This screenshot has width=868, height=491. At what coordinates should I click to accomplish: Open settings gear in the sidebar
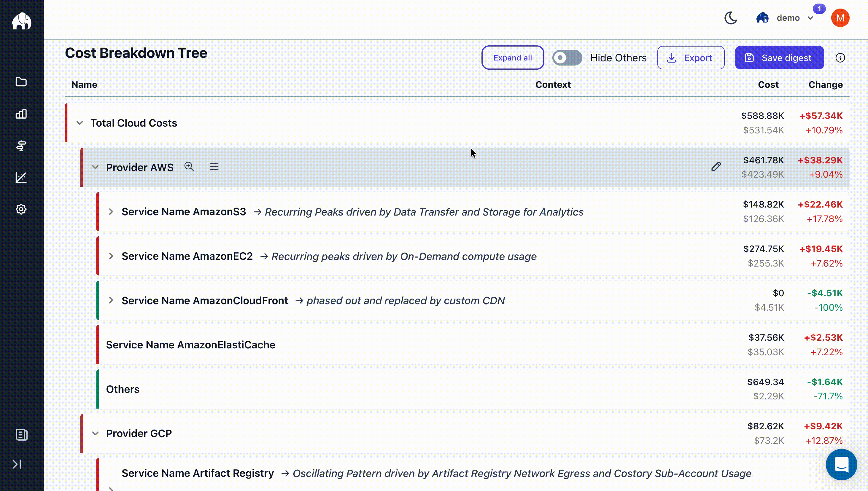tap(21, 209)
